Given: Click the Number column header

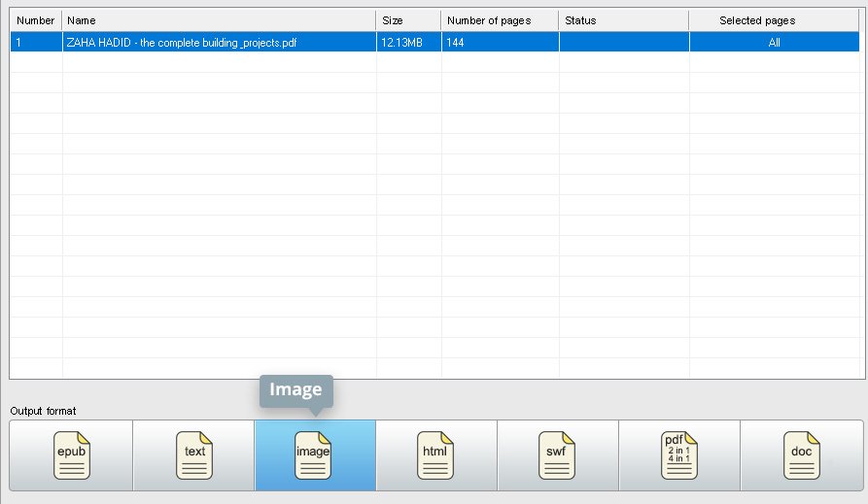Looking at the screenshot, I should pos(35,20).
